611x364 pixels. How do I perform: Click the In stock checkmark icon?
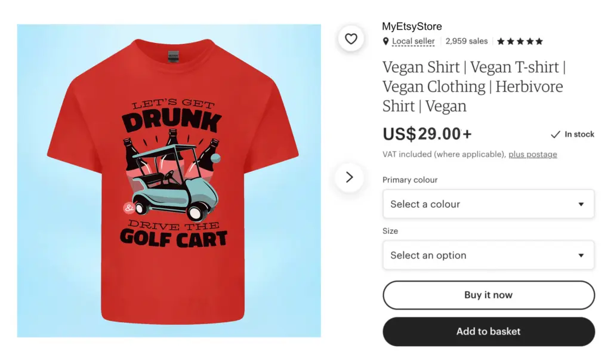click(x=556, y=134)
